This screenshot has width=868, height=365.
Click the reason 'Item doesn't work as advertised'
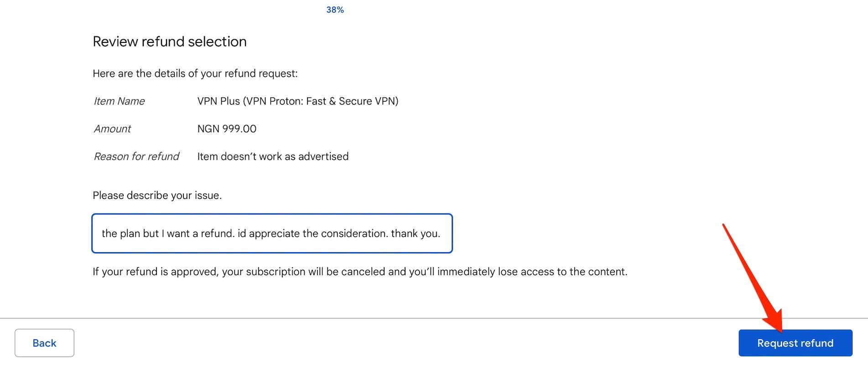tap(272, 156)
